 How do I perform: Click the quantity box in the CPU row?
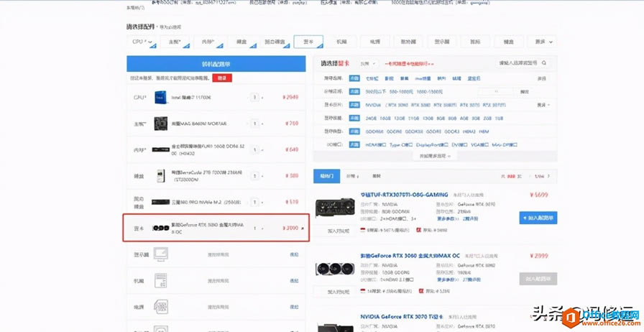254,98
